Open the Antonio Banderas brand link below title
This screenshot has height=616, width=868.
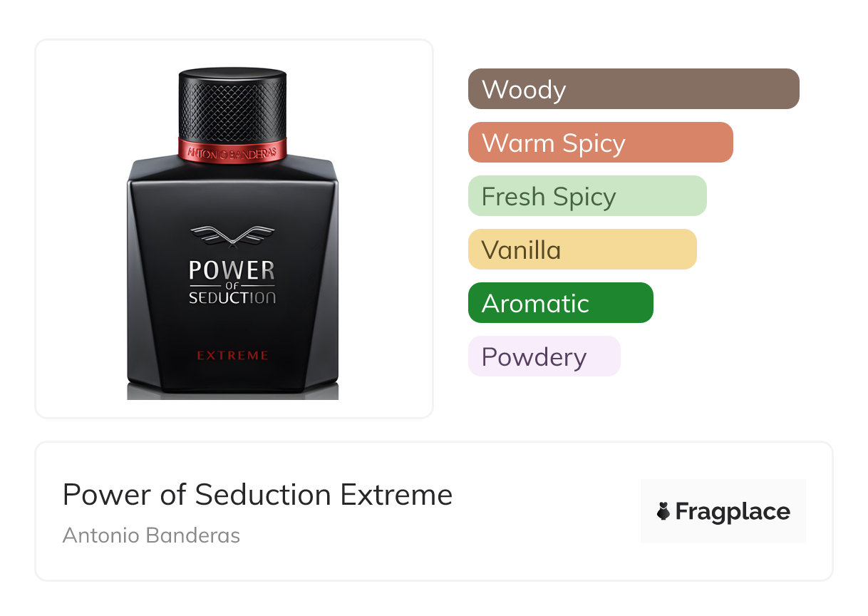pyautogui.click(x=151, y=535)
